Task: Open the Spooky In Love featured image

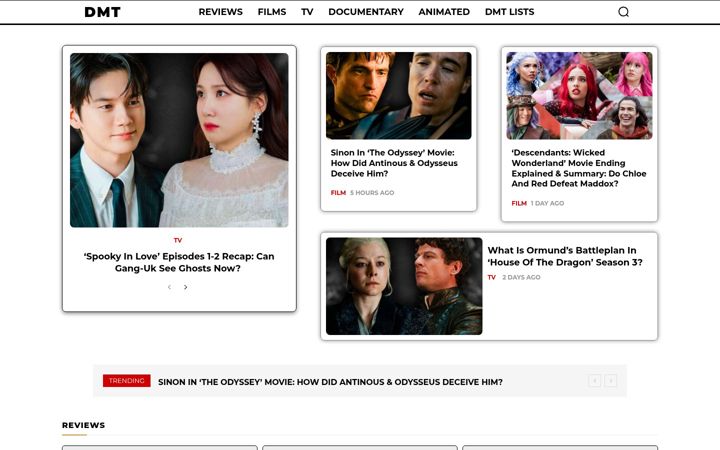Action: pos(179,140)
